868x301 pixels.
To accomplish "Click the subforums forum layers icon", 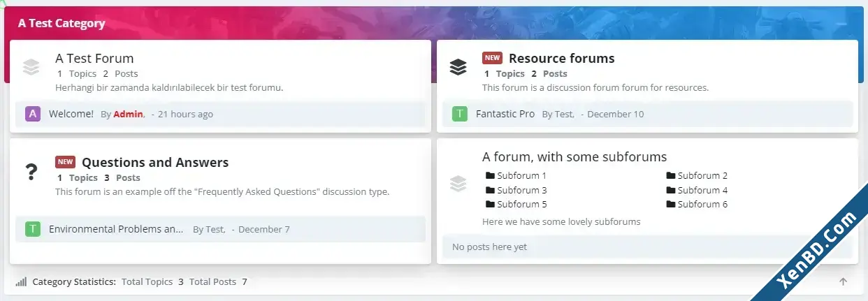I will [x=458, y=184].
